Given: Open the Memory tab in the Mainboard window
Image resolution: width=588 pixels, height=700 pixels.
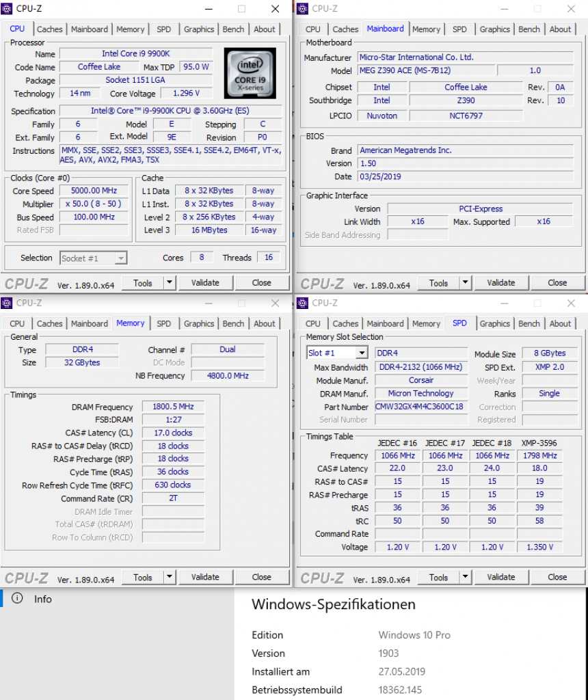Looking at the screenshot, I should 426,29.
